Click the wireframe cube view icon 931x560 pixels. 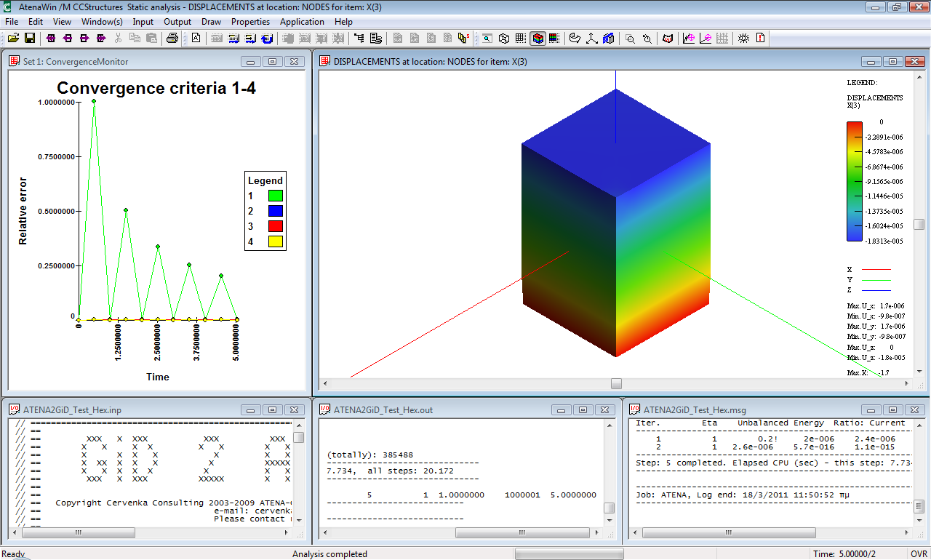503,38
